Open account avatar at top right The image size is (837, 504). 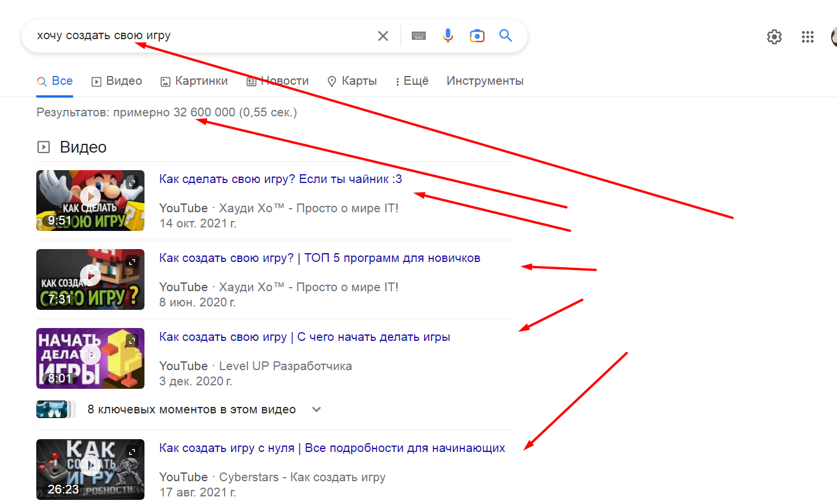coord(834,37)
